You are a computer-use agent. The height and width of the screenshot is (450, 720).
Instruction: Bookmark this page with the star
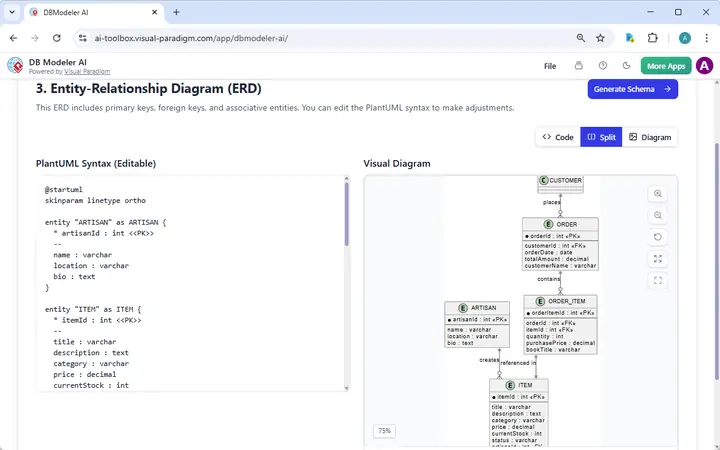(x=600, y=38)
